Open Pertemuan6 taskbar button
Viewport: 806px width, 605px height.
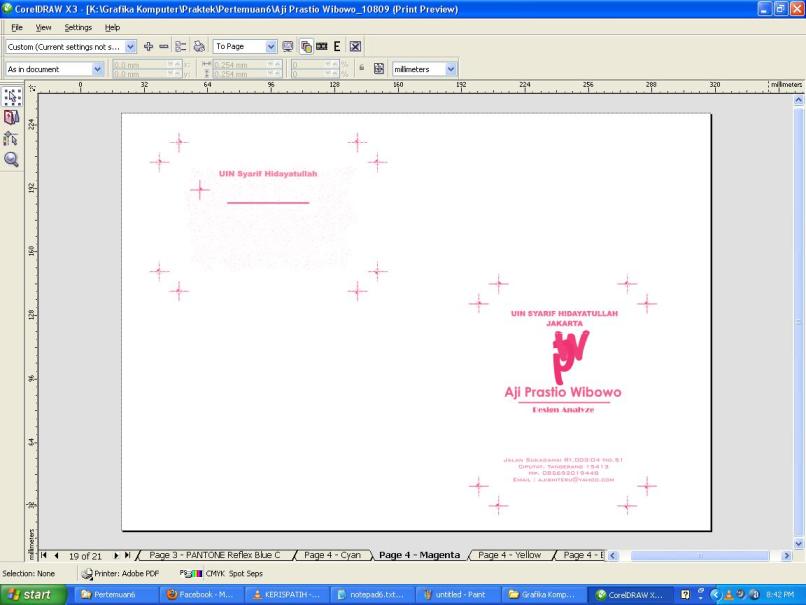[x=115, y=595]
